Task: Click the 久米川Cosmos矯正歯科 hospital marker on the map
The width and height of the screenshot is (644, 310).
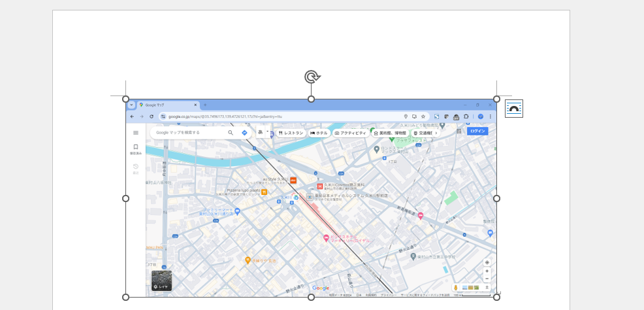Action: point(320,186)
